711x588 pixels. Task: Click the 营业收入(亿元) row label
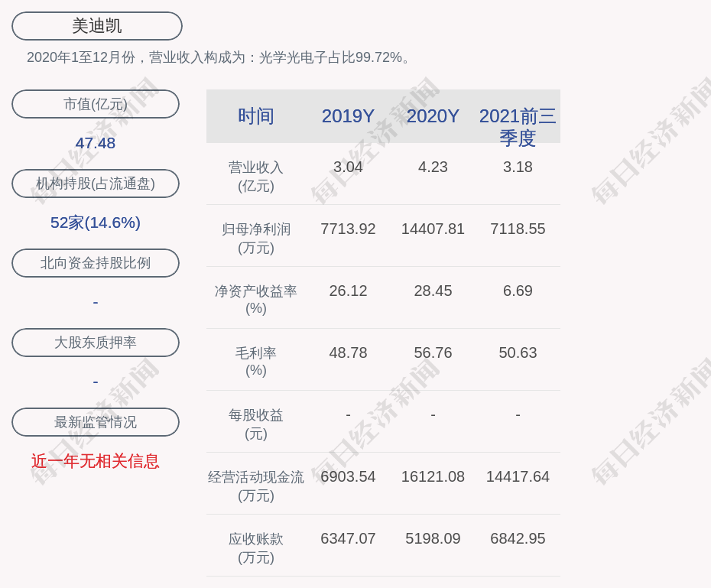[x=256, y=177]
